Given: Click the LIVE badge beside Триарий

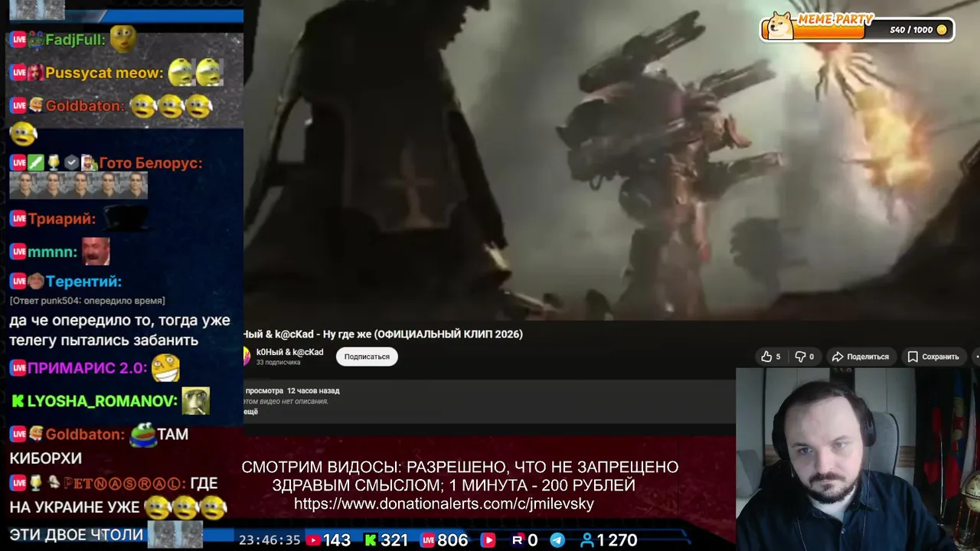Looking at the screenshot, I should click(x=18, y=219).
